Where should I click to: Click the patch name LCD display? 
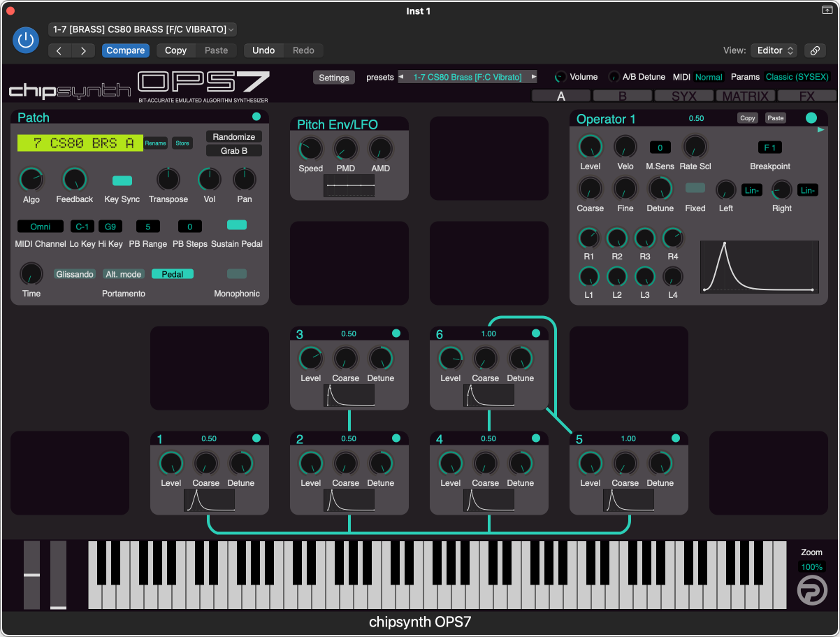point(80,143)
